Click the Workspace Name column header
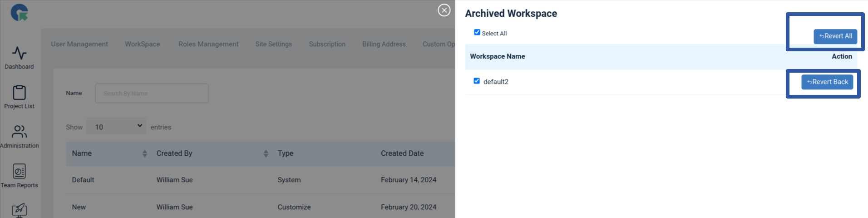The width and height of the screenshot is (868, 218). pyautogui.click(x=498, y=56)
